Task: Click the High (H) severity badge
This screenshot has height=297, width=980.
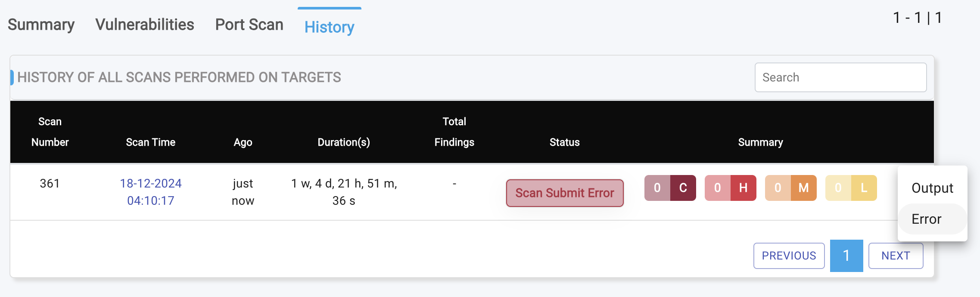Action: 730,188
